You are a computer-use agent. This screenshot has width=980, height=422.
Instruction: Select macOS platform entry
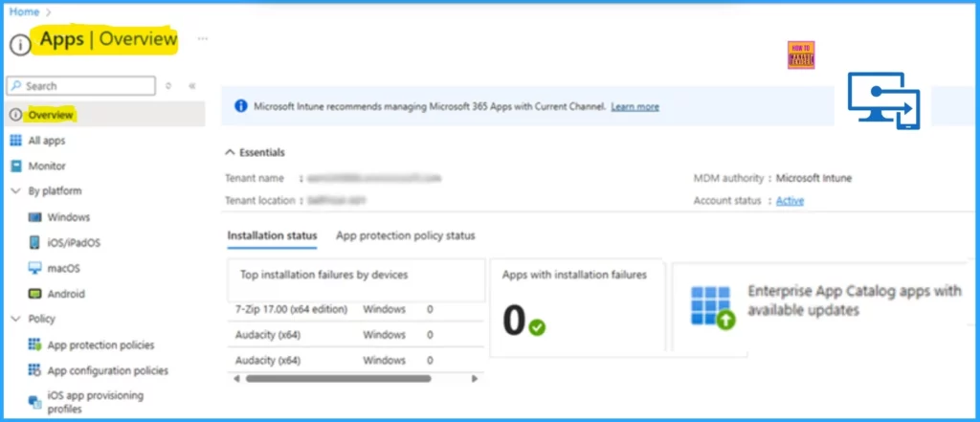[64, 268]
